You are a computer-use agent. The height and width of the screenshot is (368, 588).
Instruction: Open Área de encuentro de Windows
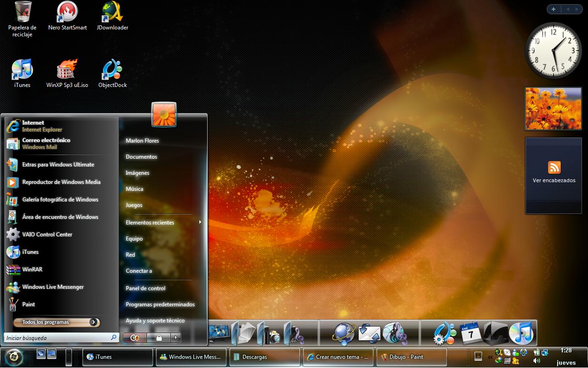click(x=61, y=217)
